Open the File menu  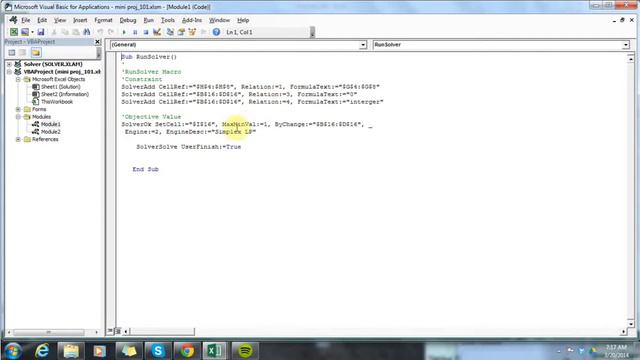pyautogui.click(x=26, y=20)
